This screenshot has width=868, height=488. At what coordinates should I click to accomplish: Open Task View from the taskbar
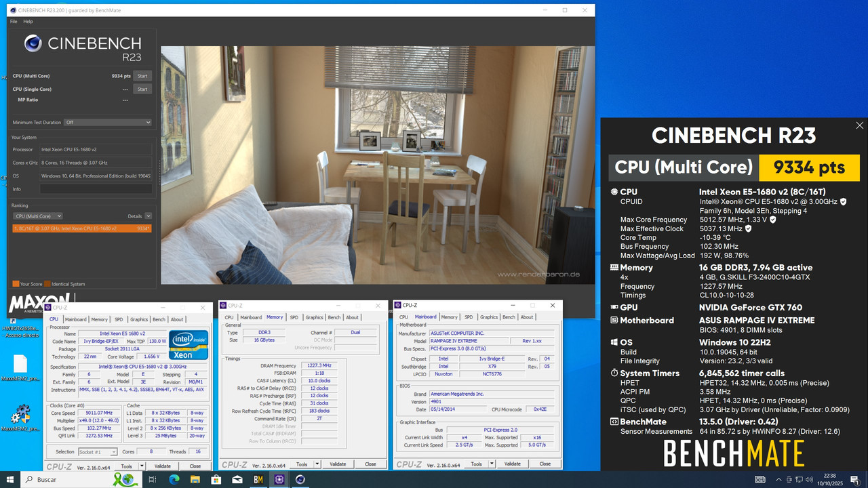tap(152, 479)
